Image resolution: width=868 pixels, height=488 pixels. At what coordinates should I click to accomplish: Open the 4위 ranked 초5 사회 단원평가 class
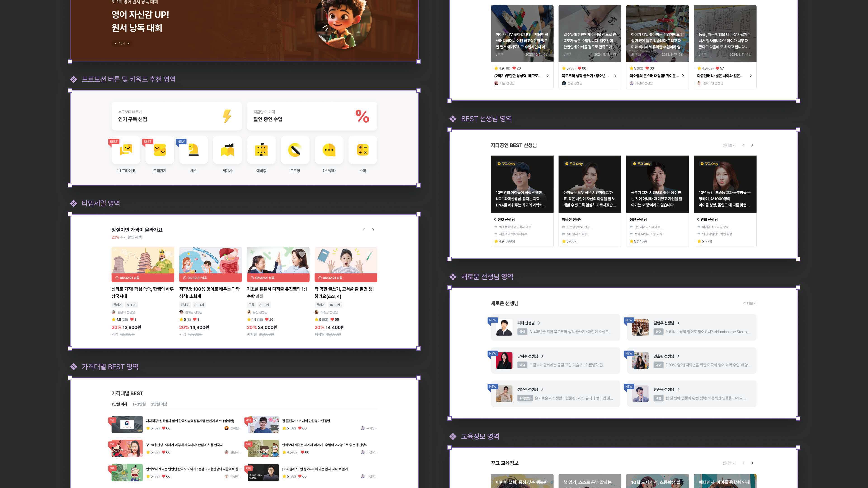point(312,424)
